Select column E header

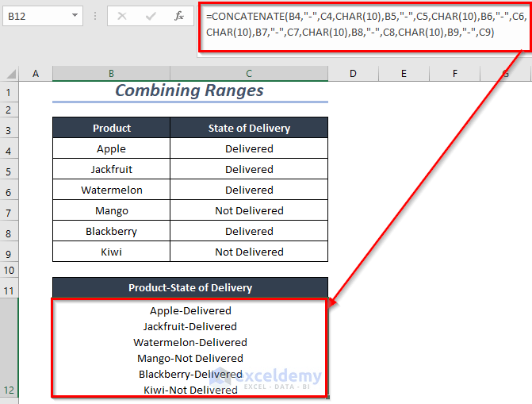point(404,73)
